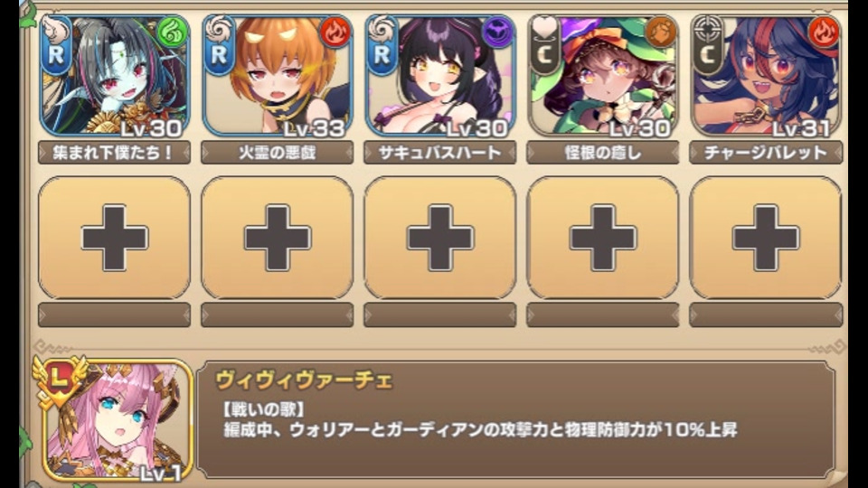
Task: Tap the fifth empty plus slot
Action: 766,238
